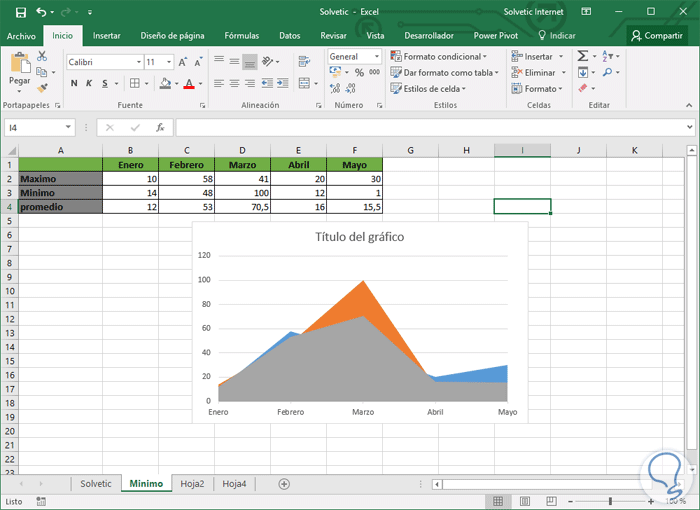The height and width of the screenshot is (510, 700).
Task: Toggle underline S formatting
Action: [104, 84]
